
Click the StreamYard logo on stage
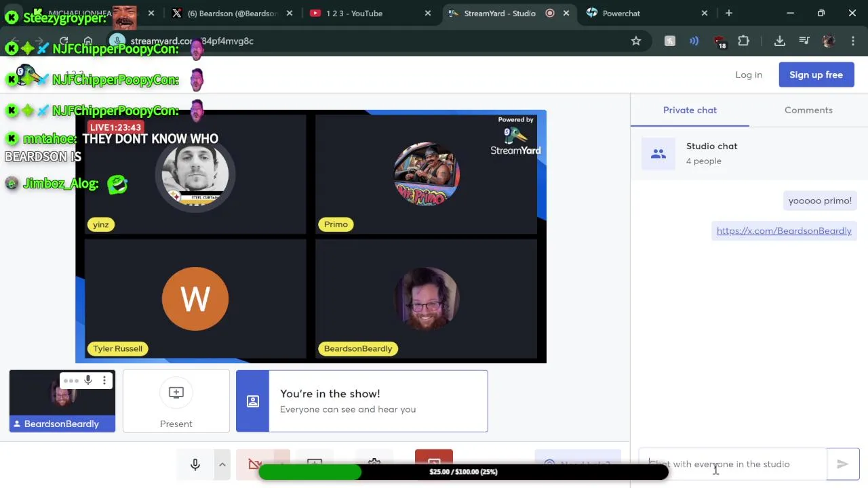[x=515, y=136]
